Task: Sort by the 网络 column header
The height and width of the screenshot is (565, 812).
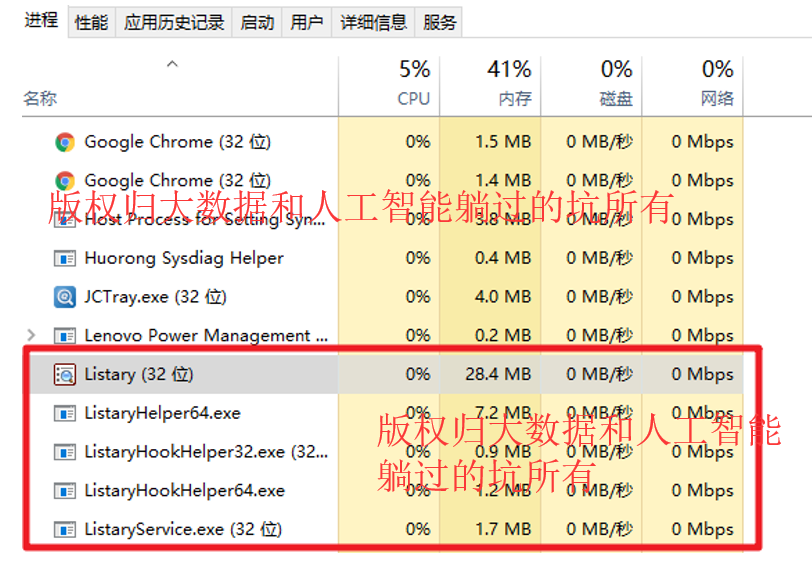Action: point(692,85)
